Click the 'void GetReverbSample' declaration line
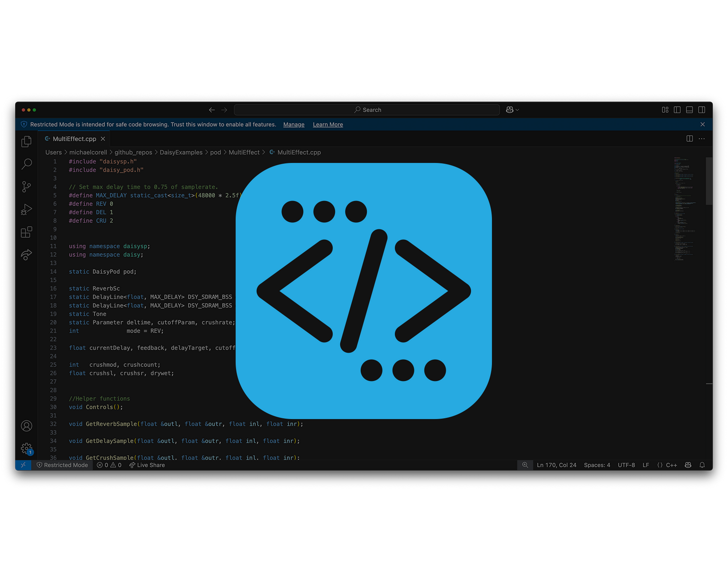Image resolution: width=728 pixels, height=582 pixels. pos(186,424)
